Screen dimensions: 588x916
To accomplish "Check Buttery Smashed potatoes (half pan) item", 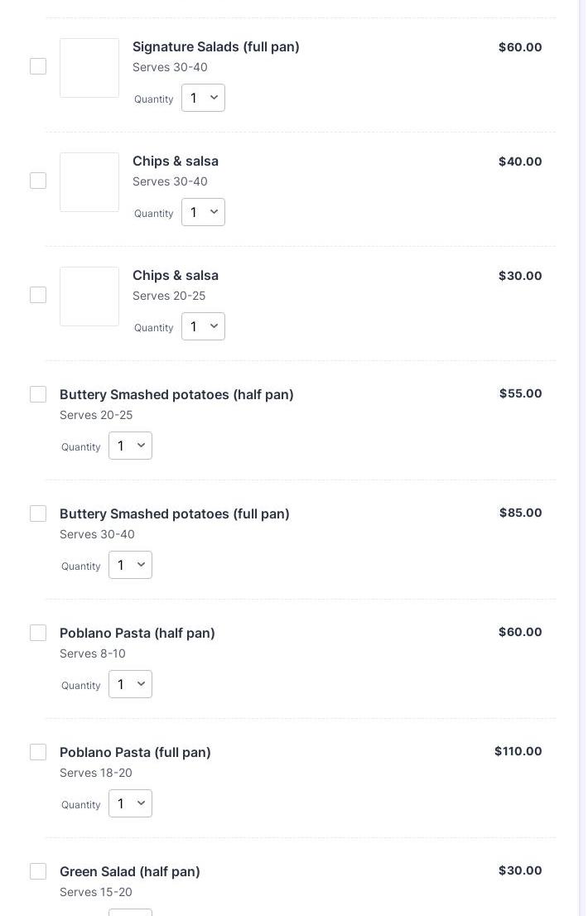I will 38,394.
